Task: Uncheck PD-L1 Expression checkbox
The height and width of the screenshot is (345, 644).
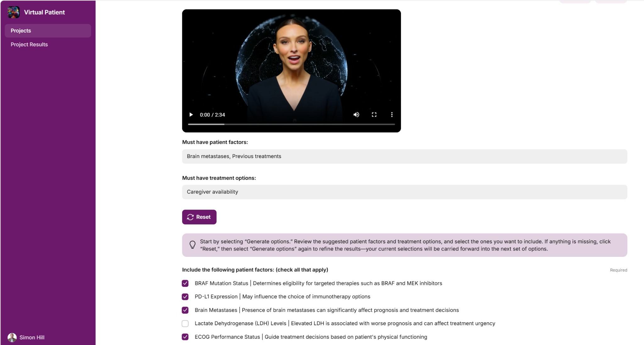Action: click(185, 297)
